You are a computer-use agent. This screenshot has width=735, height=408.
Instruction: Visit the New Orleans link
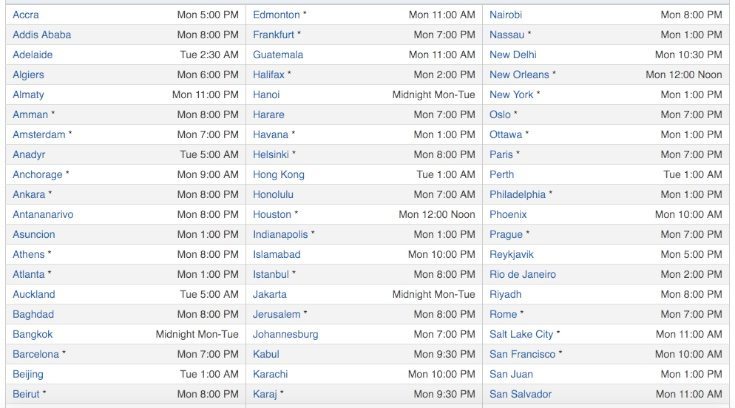click(519, 75)
